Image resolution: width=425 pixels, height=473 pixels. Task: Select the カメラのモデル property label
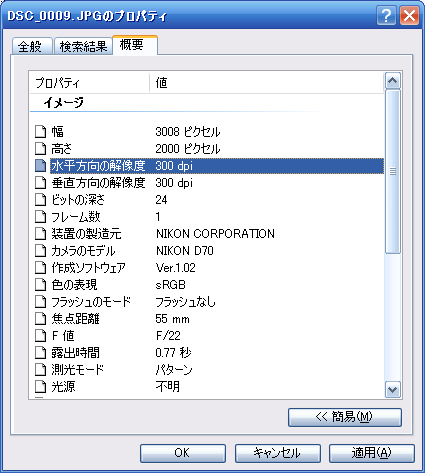pos(83,251)
